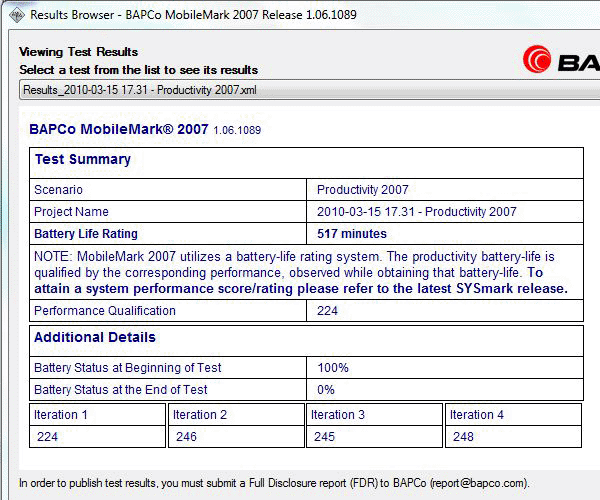
Task: Click the 0% end battery status value
Action: point(326,390)
